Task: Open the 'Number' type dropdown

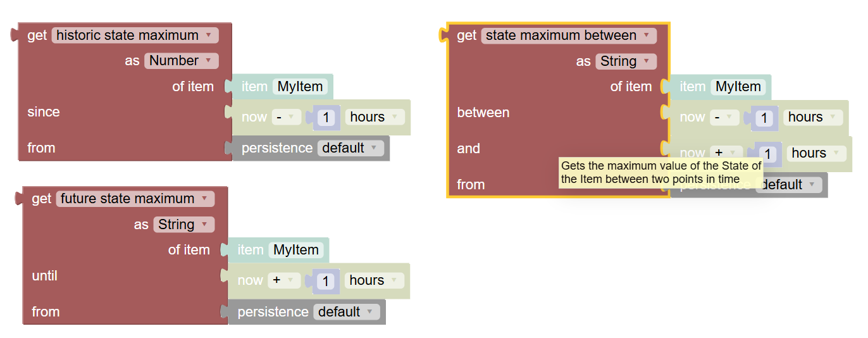Action: tap(181, 61)
